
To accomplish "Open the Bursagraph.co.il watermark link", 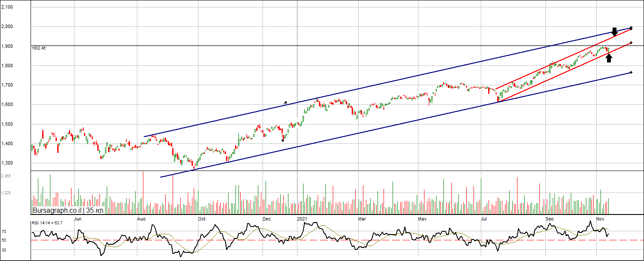I will click(x=58, y=211).
